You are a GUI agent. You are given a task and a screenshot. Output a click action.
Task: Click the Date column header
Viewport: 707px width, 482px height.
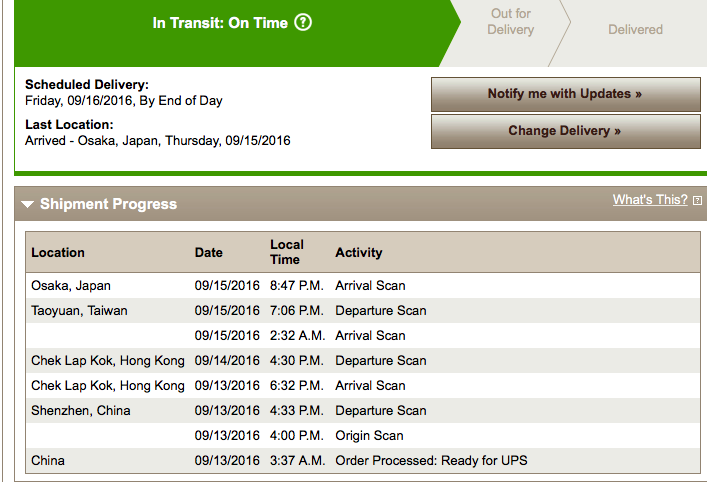coord(208,252)
